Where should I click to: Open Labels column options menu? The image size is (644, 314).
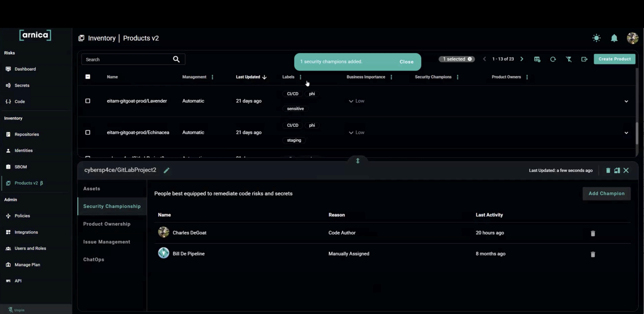(301, 77)
